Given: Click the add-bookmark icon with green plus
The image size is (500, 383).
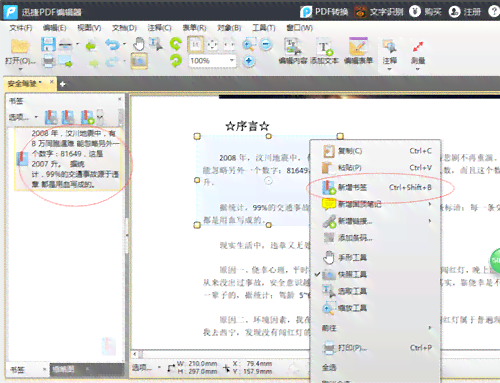Looking at the screenshot, I should (x=87, y=117).
